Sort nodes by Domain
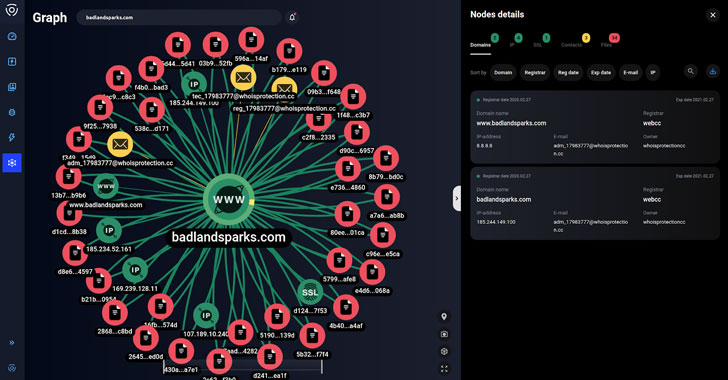728x380 pixels. click(503, 72)
